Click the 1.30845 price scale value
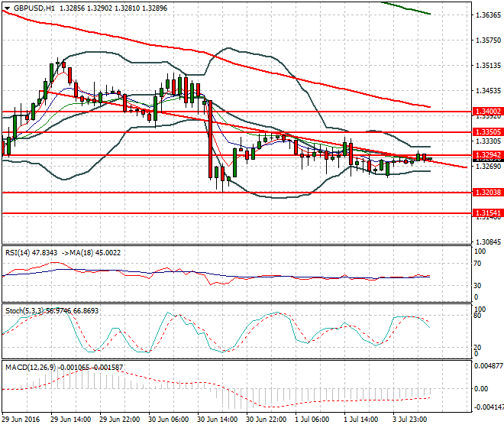The height and width of the screenshot is (428, 504). (x=488, y=242)
